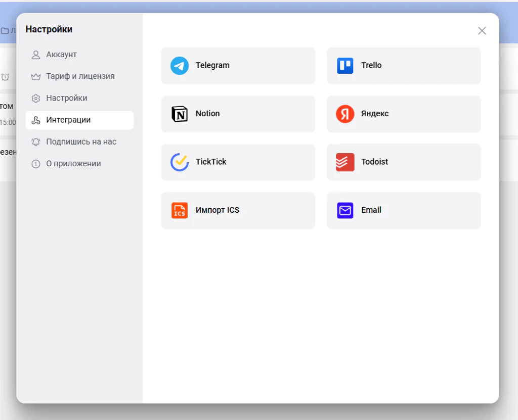Click the bell icon beside Подпишись на нас
518x420 pixels.
(x=36, y=142)
